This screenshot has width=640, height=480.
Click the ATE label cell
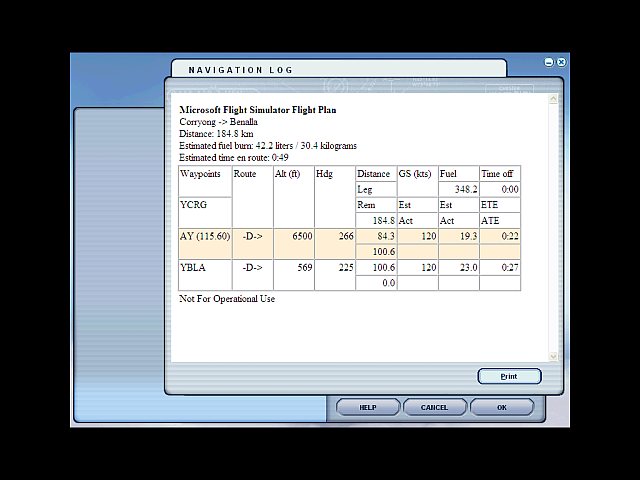[500, 220]
